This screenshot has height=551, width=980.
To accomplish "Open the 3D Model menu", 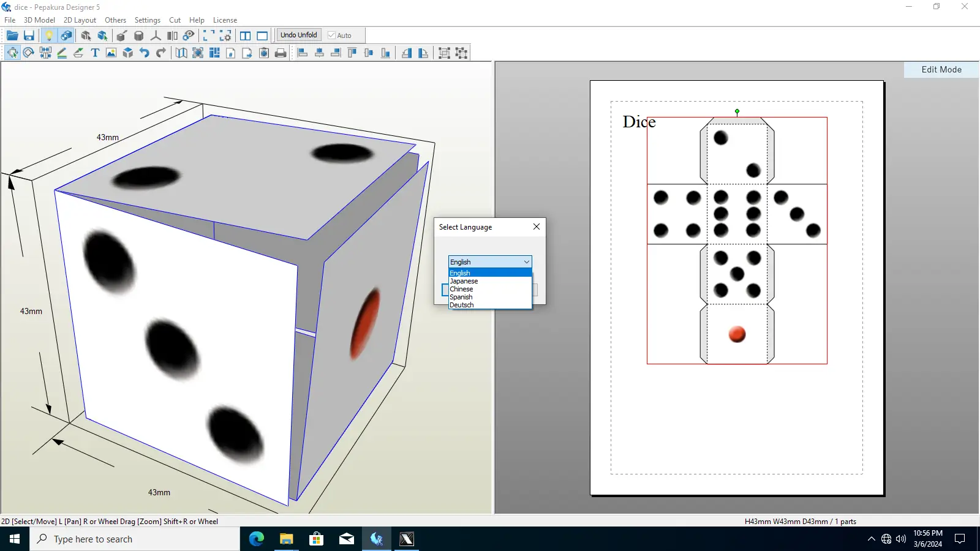I will (x=39, y=20).
